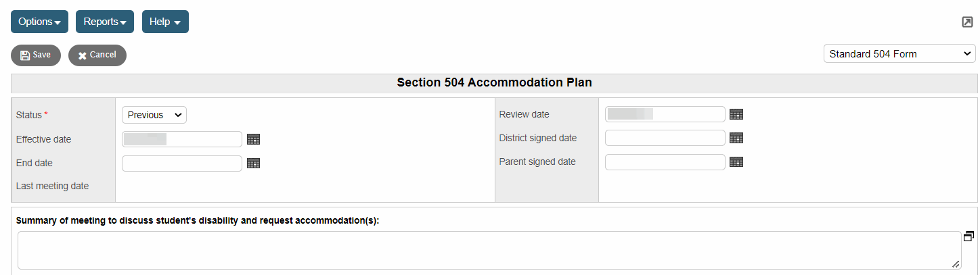Screen dimensions: 980x275
Task: Open calendar picker for Parent signed date
Action: [736, 161]
